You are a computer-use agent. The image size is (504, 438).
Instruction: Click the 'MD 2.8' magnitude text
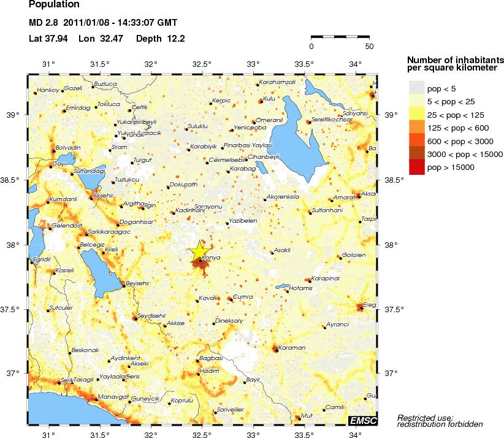[44, 23]
